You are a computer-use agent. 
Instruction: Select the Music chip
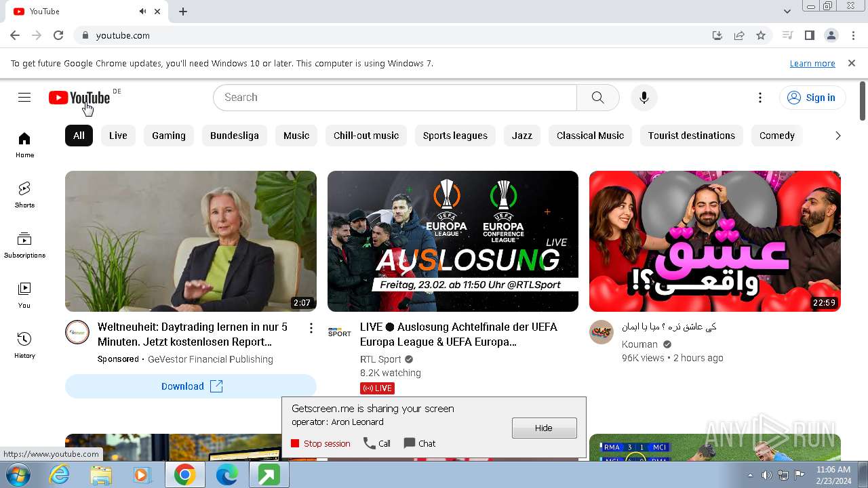pyautogui.click(x=296, y=136)
